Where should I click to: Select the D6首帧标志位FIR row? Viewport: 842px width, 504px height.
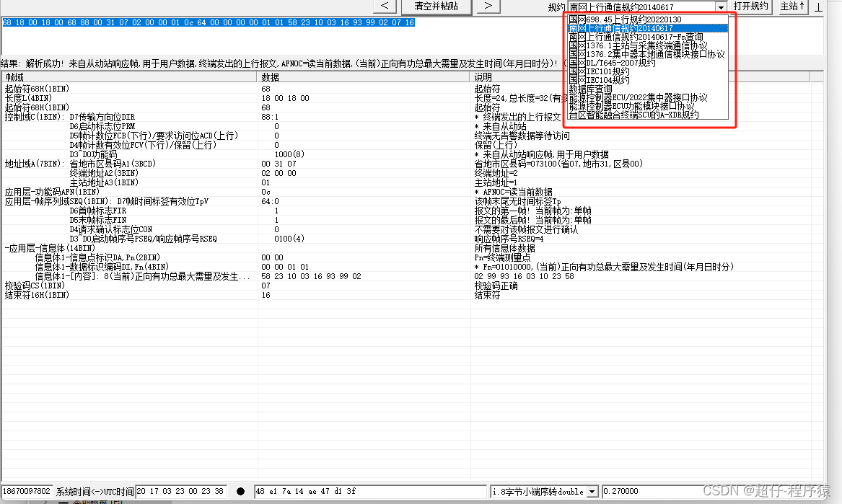413,211
